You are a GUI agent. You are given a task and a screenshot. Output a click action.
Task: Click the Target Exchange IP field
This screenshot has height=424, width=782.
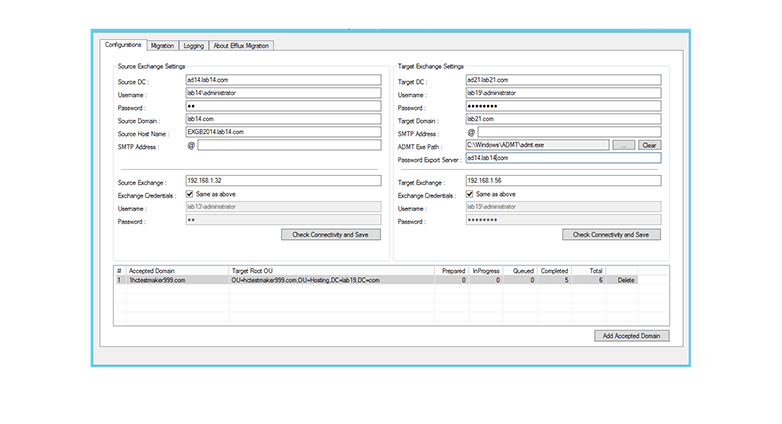tap(564, 181)
